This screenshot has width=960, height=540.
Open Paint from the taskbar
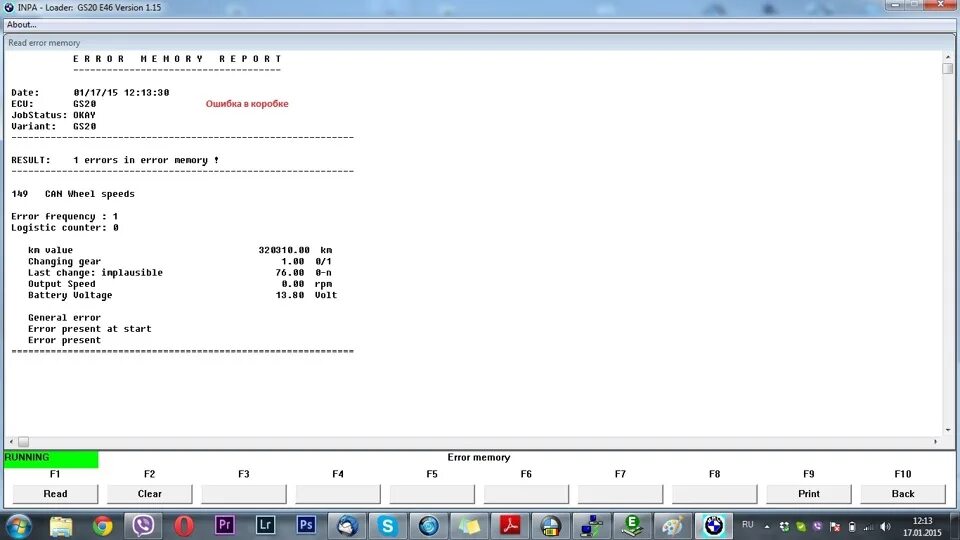[673, 526]
